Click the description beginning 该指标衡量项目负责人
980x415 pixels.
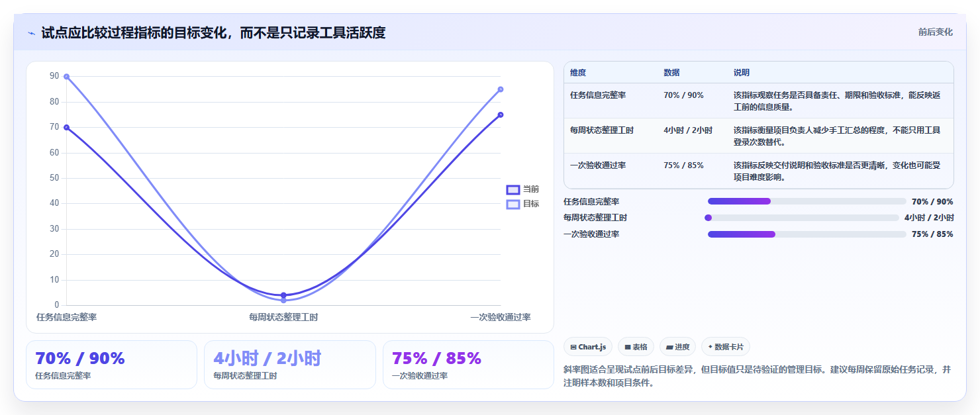(x=837, y=136)
